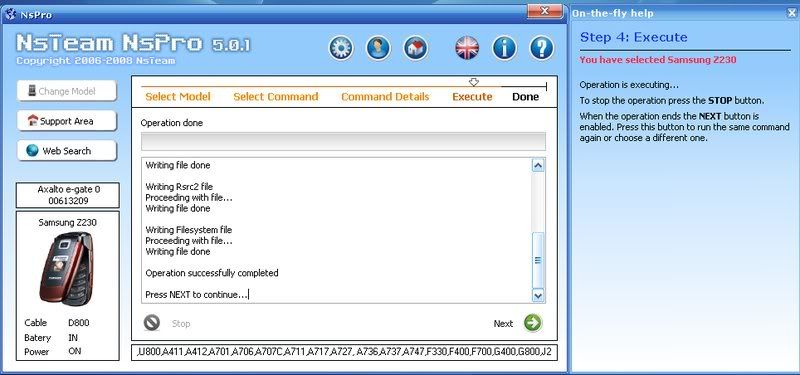Viewport: 800px width, 375px height.
Task: Go to the Select Model step
Action: coord(178,97)
